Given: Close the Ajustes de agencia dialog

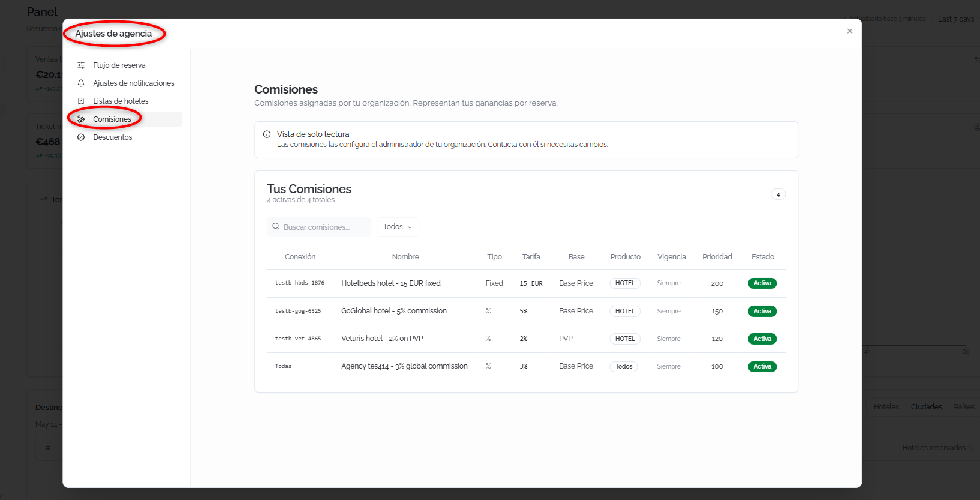Looking at the screenshot, I should 849,31.
